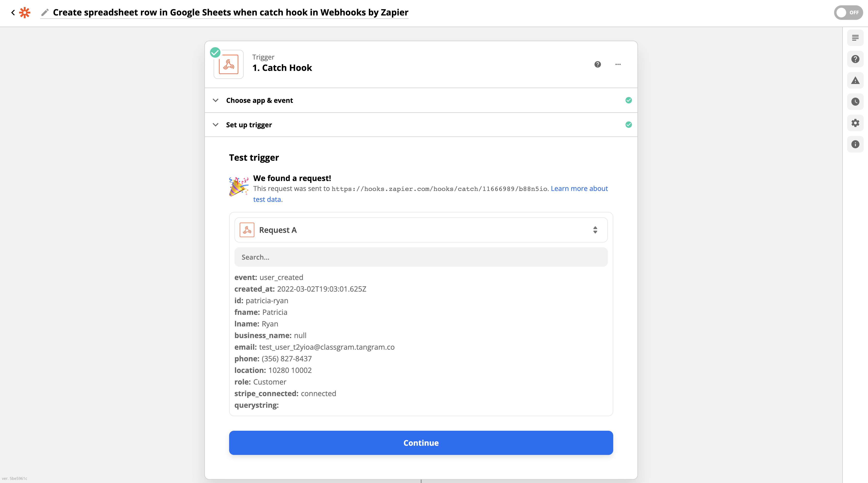
Task: Select the location: 10280 10002 row
Action: click(273, 370)
